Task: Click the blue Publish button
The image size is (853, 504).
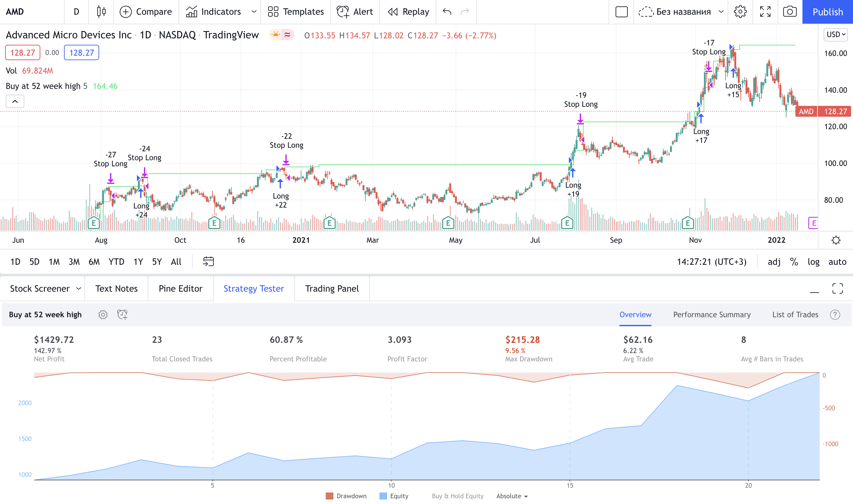Action: (827, 12)
